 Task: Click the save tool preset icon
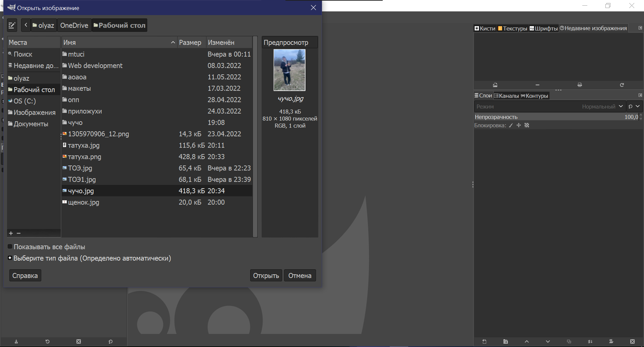point(16,342)
